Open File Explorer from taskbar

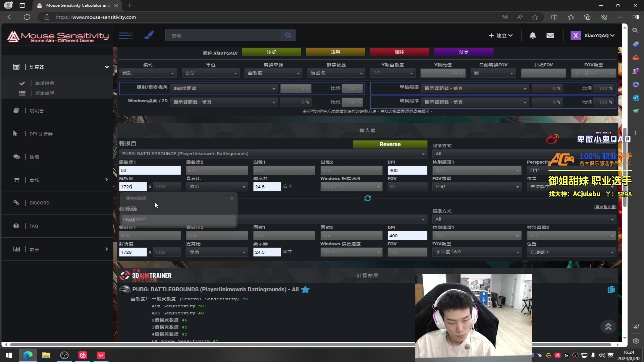(x=46, y=355)
